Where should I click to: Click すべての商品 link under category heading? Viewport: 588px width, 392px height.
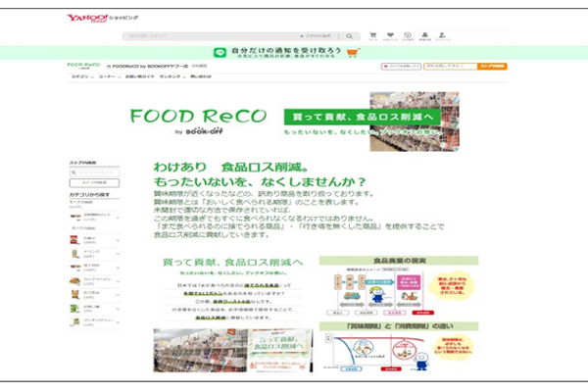(x=81, y=202)
